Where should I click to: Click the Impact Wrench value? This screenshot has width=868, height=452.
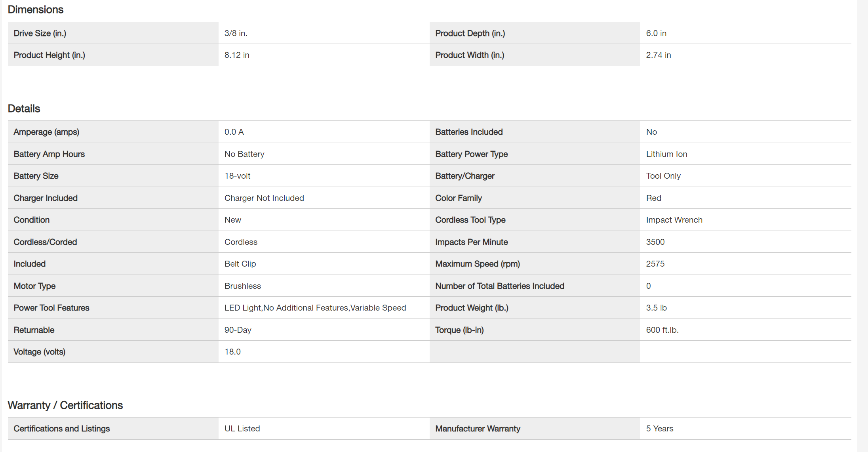(x=674, y=220)
